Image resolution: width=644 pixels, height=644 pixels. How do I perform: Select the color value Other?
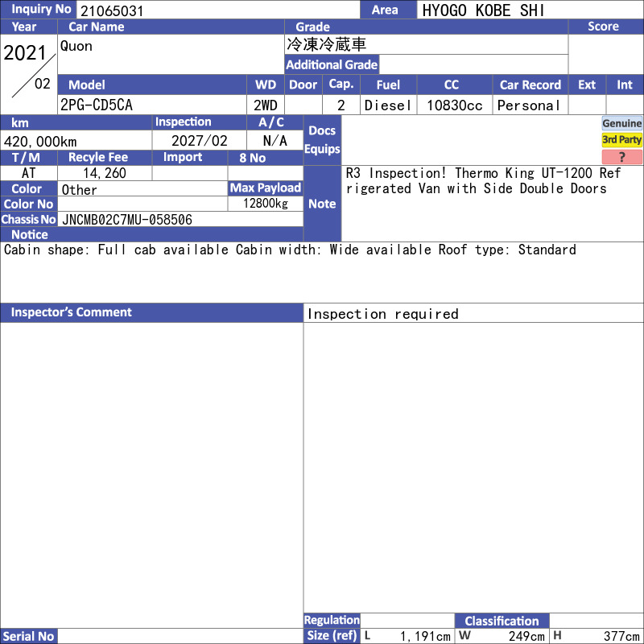click(x=79, y=189)
